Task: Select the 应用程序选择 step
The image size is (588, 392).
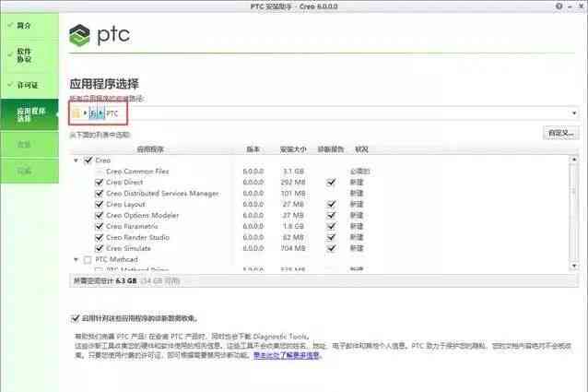Action: (x=29, y=114)
